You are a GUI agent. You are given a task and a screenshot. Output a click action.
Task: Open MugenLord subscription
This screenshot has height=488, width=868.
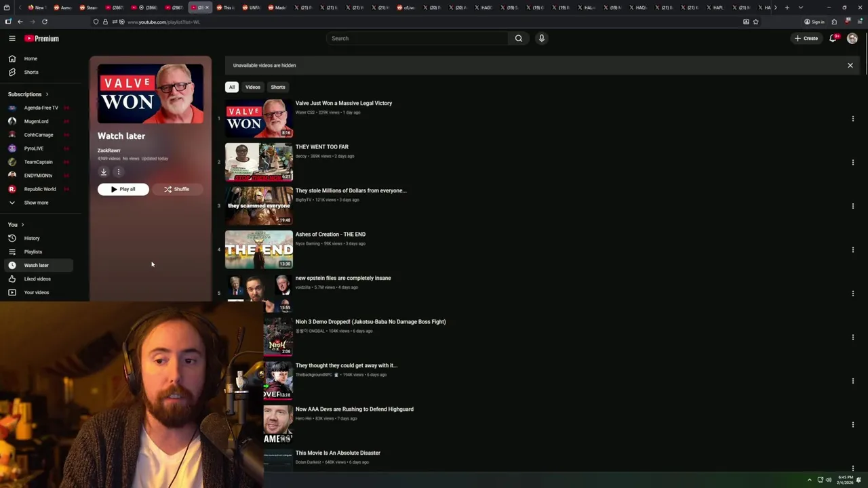click(x=37, y=121)
